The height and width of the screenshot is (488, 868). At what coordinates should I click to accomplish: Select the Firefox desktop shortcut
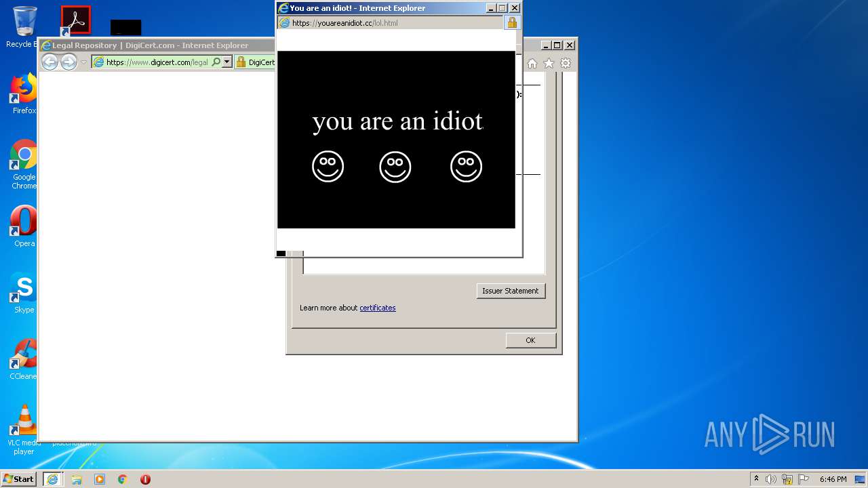[x=24, y=94]
